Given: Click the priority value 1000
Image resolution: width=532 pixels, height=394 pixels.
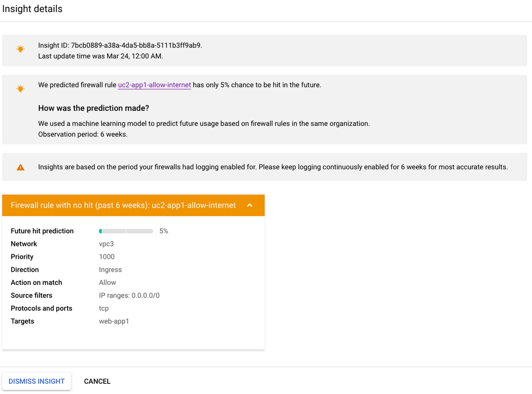Looking at the screenshot, I should click(x=107, y=257).
